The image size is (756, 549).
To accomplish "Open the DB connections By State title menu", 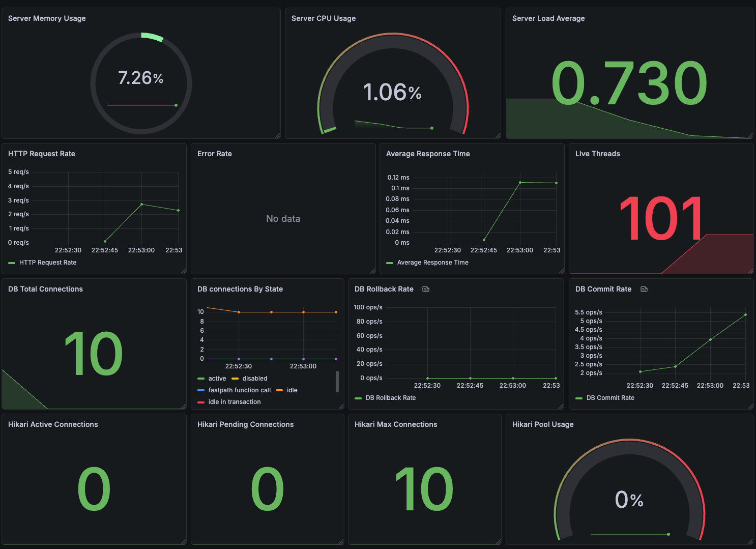I will [240, 289].
